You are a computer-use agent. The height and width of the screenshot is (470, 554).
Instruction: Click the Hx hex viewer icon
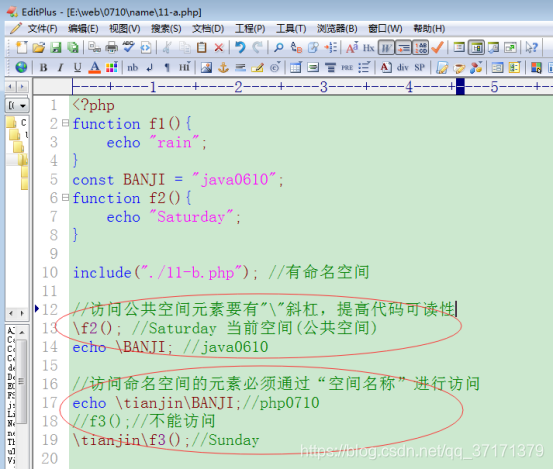point(369,47)
